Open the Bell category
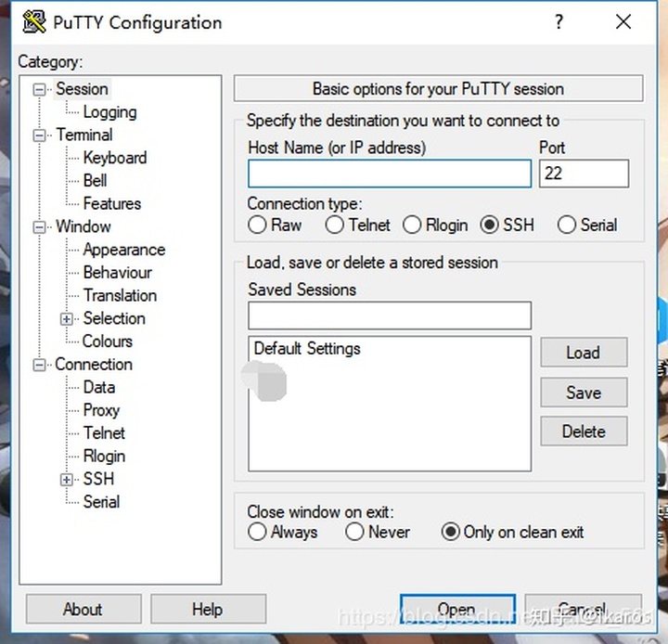Screen dimensions: 668x644 point(95,181)
